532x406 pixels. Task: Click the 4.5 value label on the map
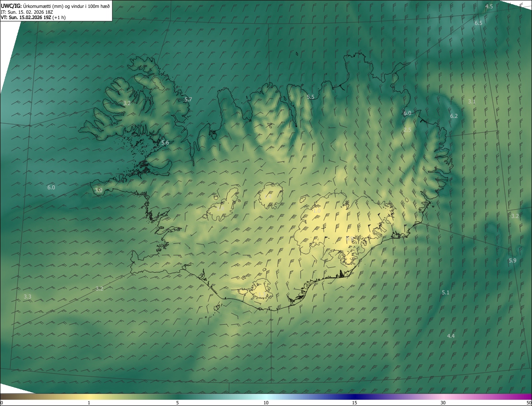[489, 6]
